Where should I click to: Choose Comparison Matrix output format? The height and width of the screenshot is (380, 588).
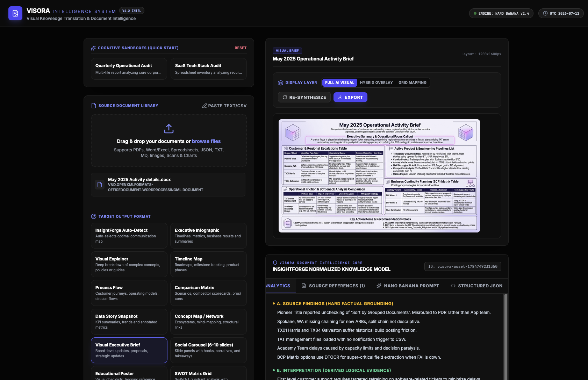208,293
